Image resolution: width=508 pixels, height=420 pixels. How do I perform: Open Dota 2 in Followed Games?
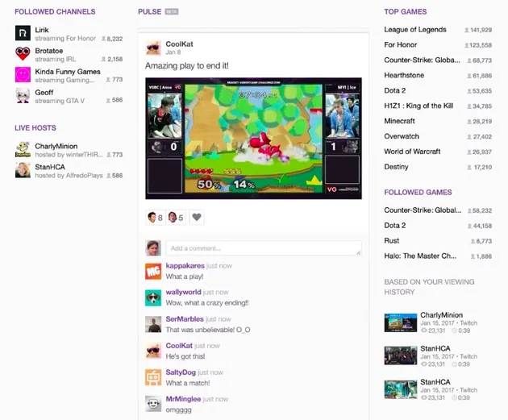(395, 226)
